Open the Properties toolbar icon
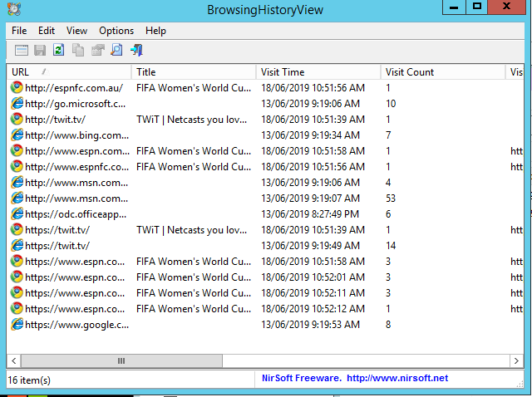 (x=98, y=51)
